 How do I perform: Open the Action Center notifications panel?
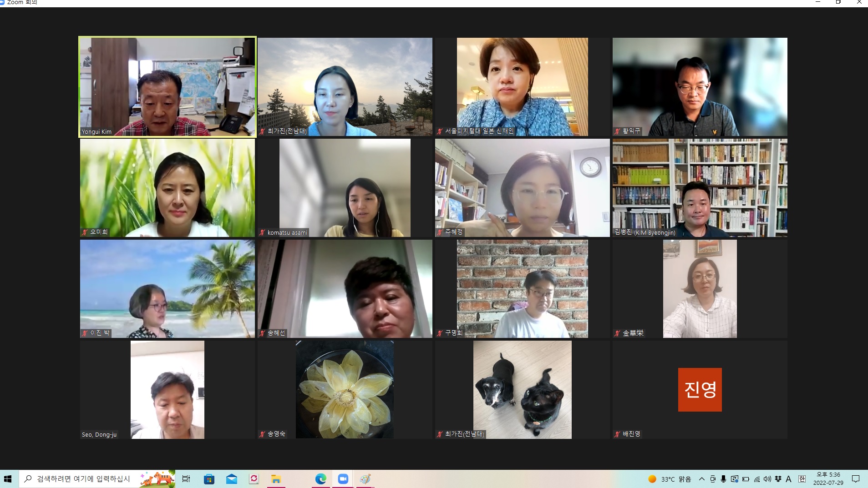point(856,479)
